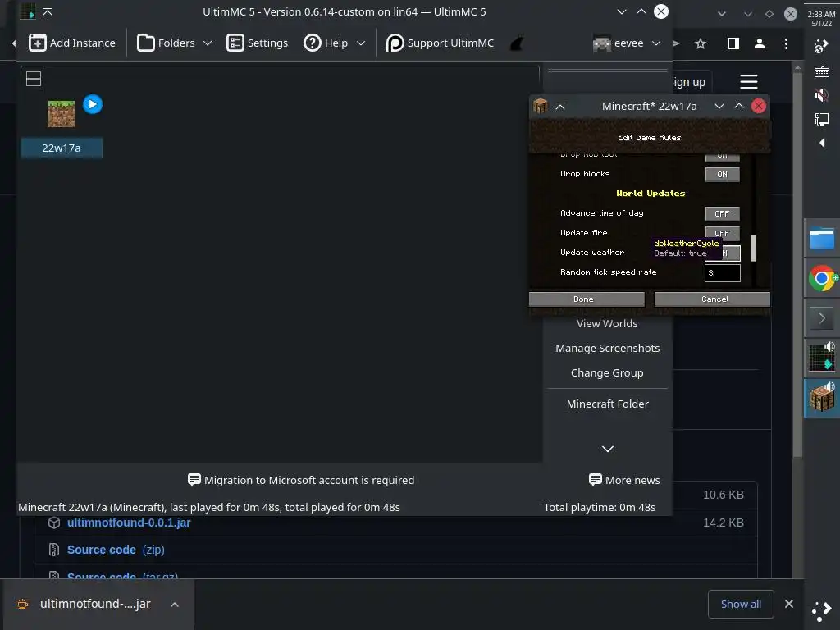The width and height of the screenshot is (840, 630).
Task: Click the display configuration tray icon
Action: [x=822, y=119]
